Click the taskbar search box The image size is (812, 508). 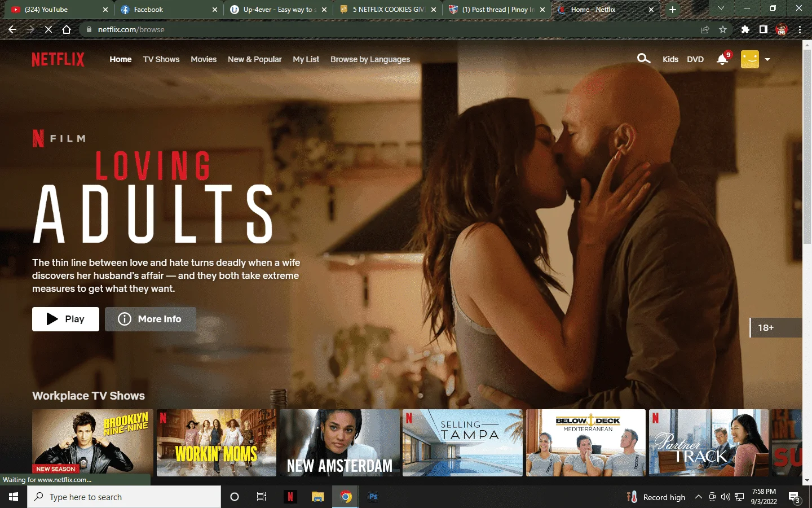click(x=124, y=497)
